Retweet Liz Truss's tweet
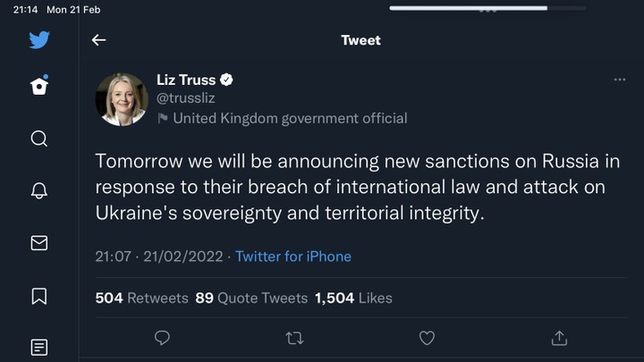The image size is (644, 362). pos(294,338)
